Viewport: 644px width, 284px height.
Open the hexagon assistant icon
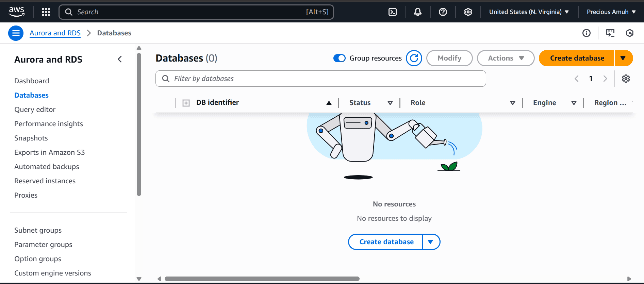[630, 33]
